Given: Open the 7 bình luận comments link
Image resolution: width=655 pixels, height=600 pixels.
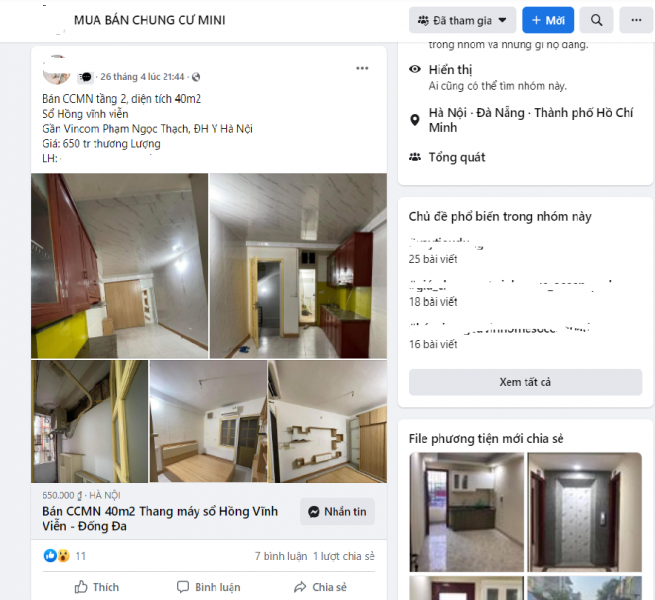Looking at the screenshot, I should [281, 556].
